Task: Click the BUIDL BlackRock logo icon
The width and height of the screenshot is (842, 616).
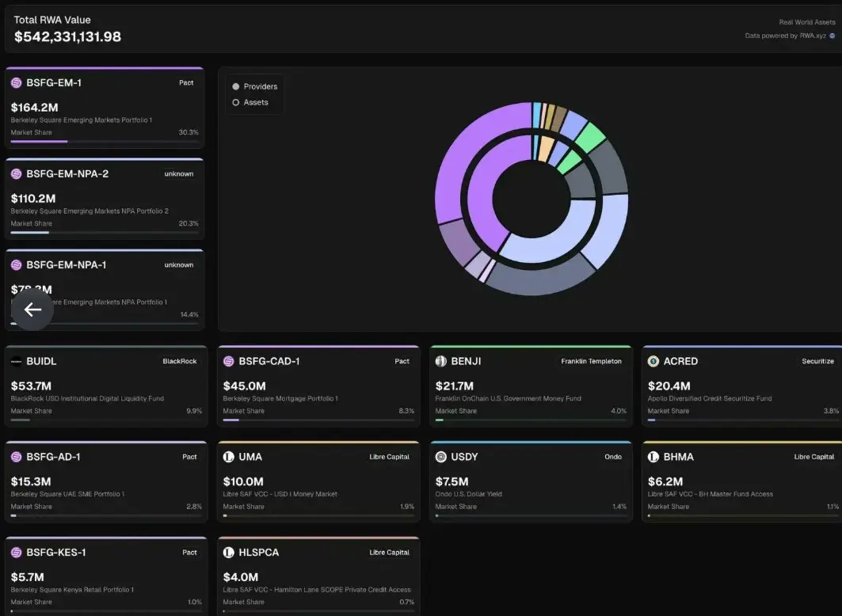Action: point(16,361)
